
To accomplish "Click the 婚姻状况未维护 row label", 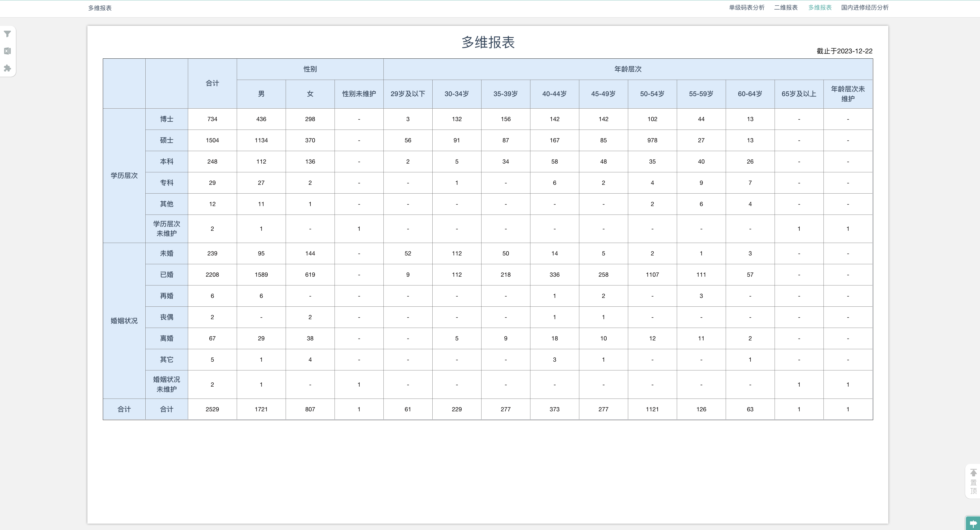I will click(167, 384).
